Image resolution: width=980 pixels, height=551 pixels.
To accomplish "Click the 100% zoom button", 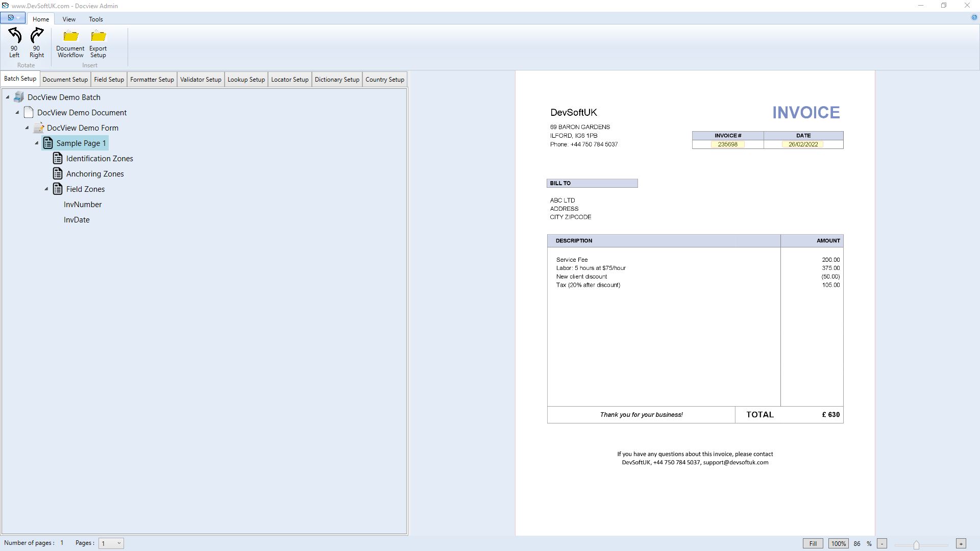I will coord(839,543).
